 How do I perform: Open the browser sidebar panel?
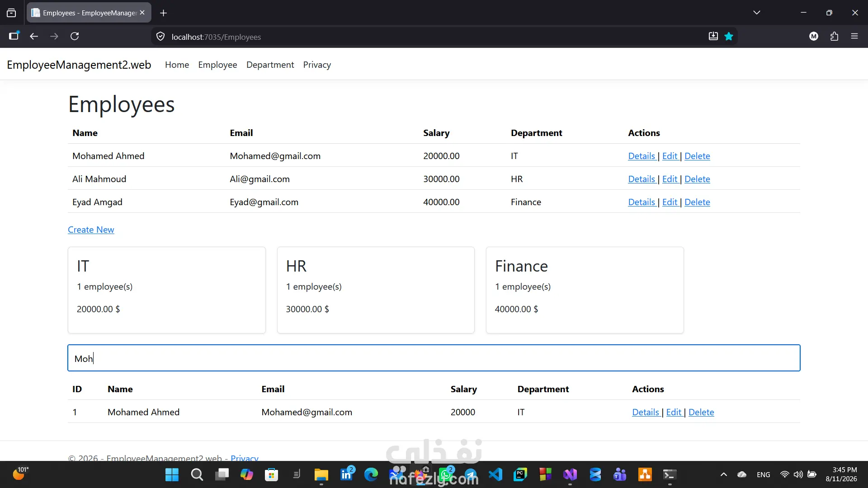point(14,37)
